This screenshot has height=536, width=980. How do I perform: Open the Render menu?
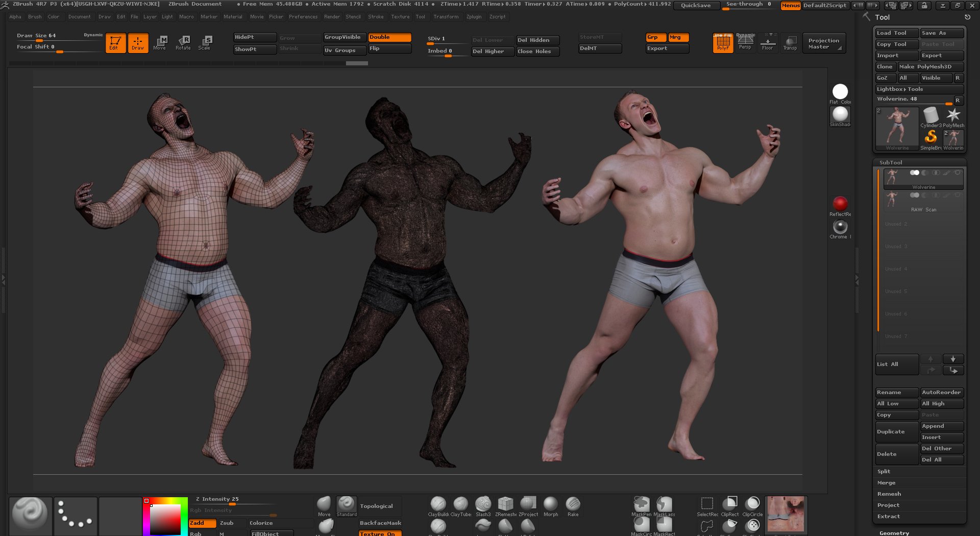point(332,17)
